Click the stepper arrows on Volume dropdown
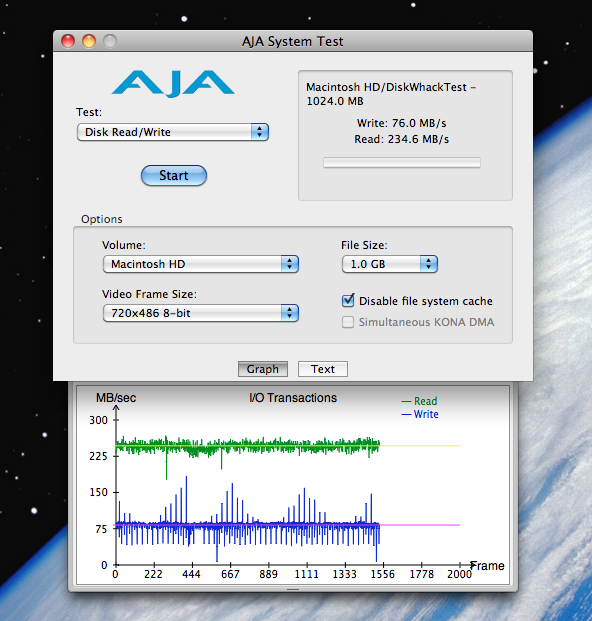The image size is (592, 621). tap(290, 264)
